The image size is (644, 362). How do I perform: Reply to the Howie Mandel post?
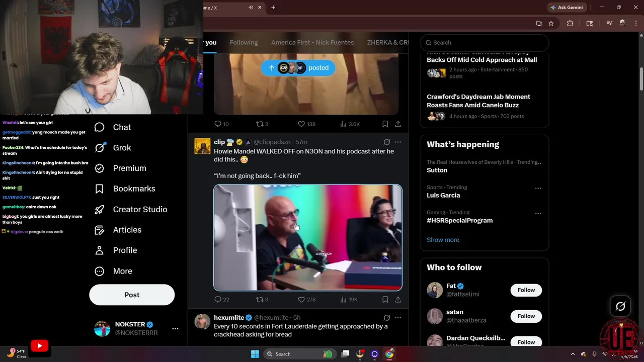coord(221,299)
